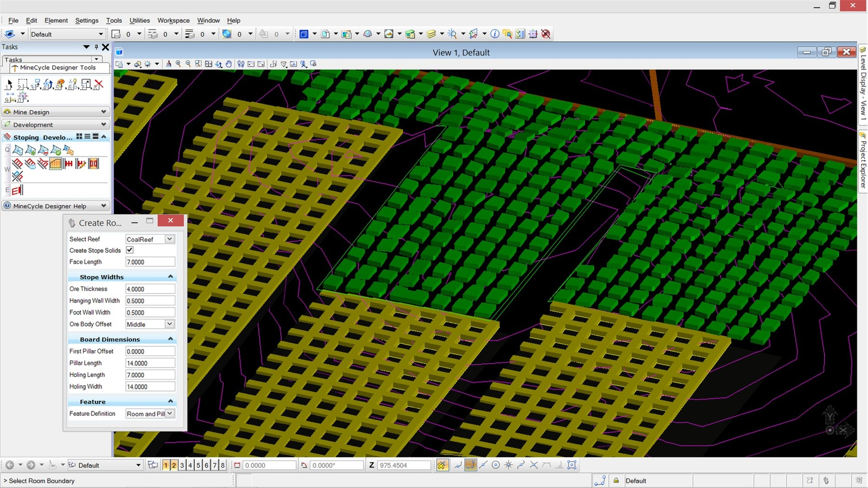The image size is (868, 488).
Task: Toggle the AccuSnap icon in bottom bar
Action: [x=442, y=465]
